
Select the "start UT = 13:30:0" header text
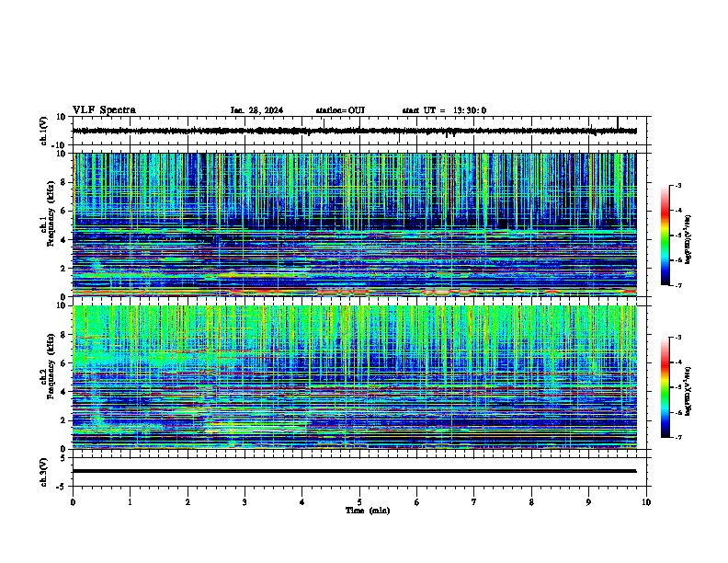click(x=444, y=110)
